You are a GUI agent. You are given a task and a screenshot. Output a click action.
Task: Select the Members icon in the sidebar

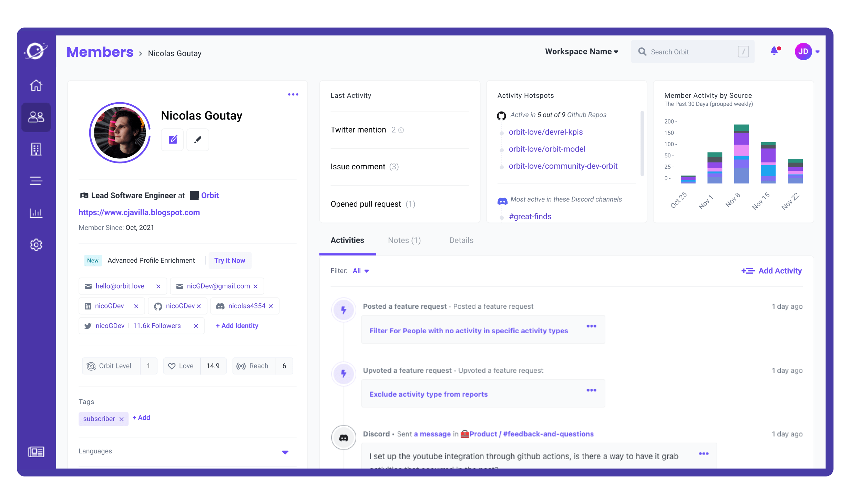coord(36,117)
